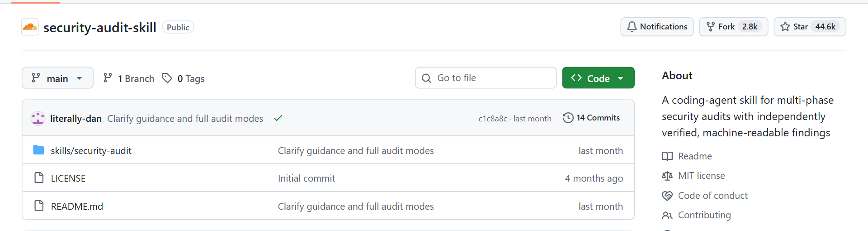Click the people icon beside Contributing

pyautogui.click(x=667, y=215)
